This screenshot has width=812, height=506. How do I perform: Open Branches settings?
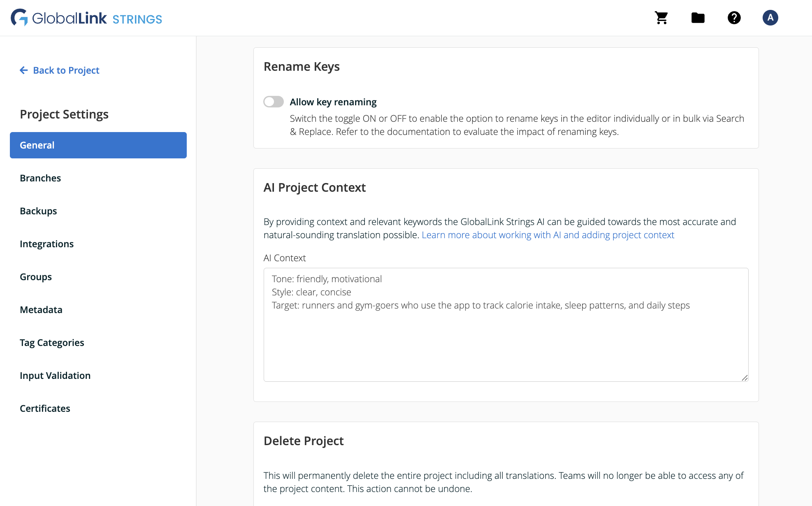[40, 178]
